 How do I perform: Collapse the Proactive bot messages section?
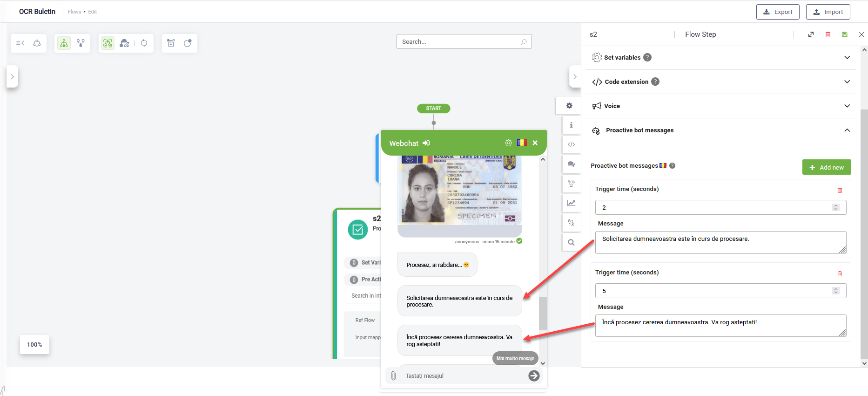click(847, 130)
